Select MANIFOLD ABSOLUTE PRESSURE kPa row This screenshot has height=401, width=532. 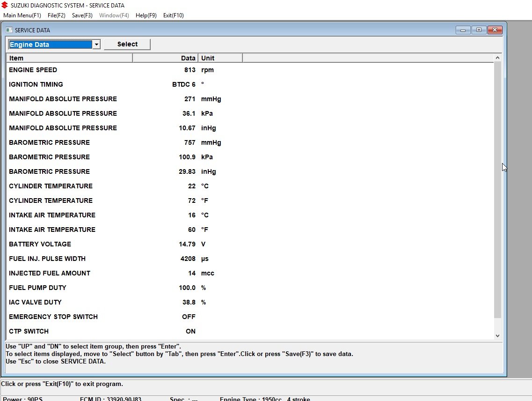coord(250,113)
